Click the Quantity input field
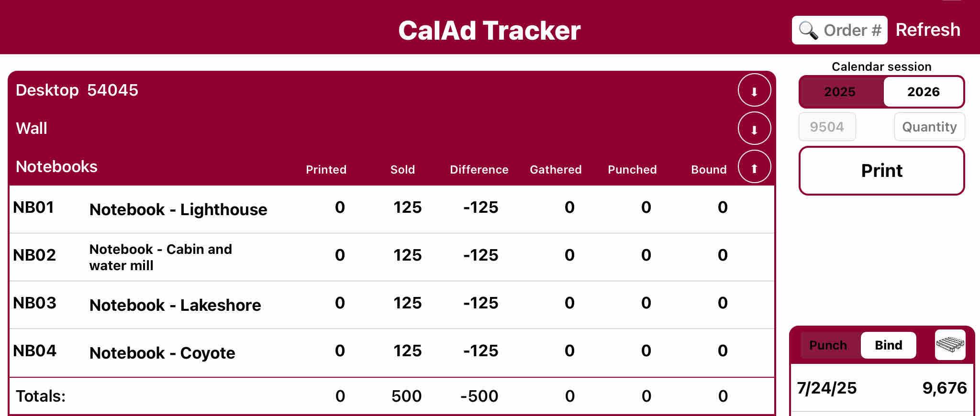Screen dimensions: 980x416 929,127
